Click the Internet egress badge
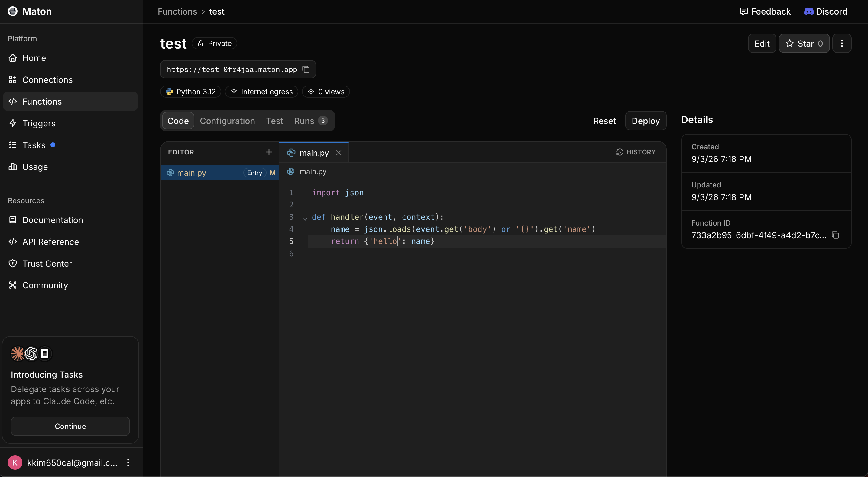This screenshot has height=477, width=868. point(261,92)
